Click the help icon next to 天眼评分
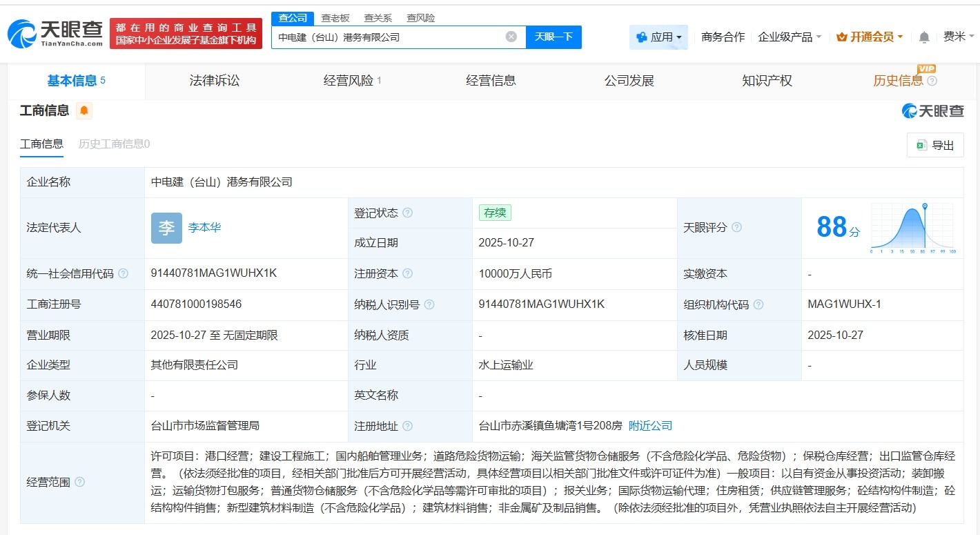Screen dimensions: 980x535 click(x=737, y=226)
